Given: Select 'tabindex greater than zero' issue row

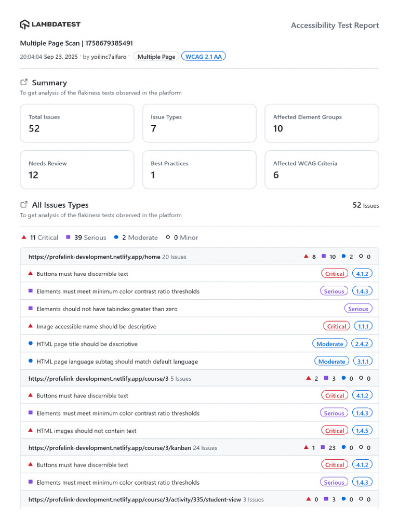Looking at the screenshot, I should (199, 309).
